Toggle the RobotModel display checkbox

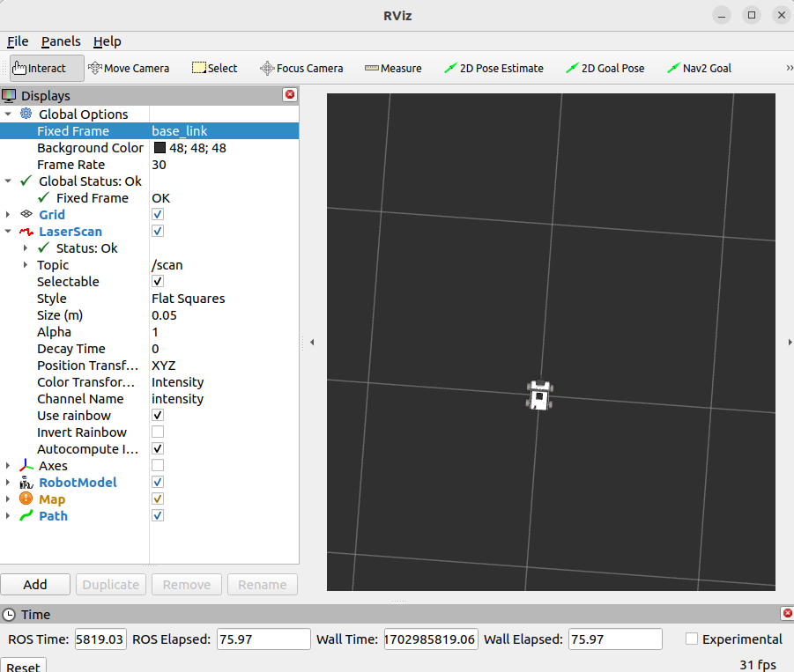coord(158,482)
